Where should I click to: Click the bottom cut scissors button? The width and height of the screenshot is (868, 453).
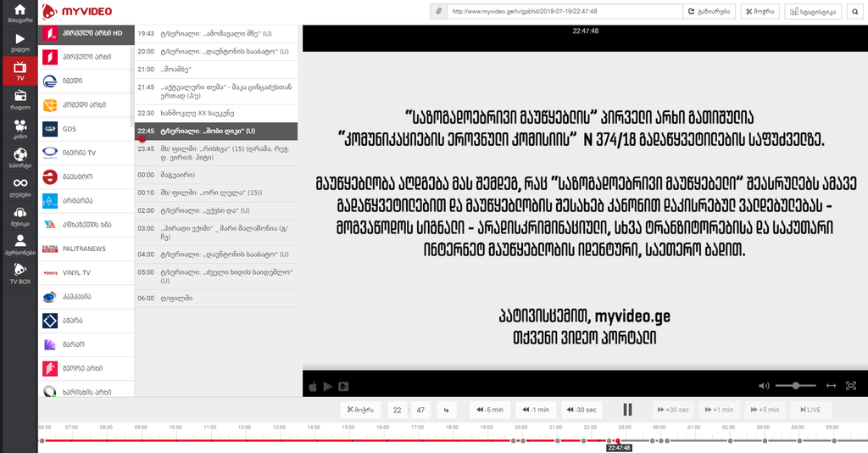(x=360, y=410)
